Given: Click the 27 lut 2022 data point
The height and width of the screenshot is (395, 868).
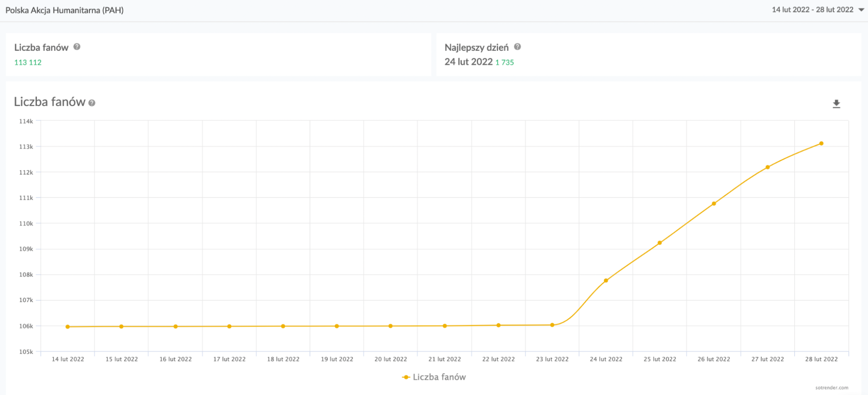Looking at the screenshot, I should 768,167.
